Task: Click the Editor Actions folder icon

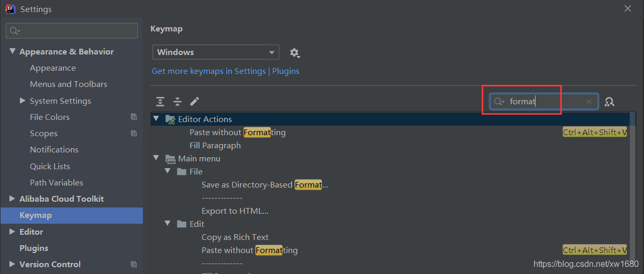Action: [x=170, y=119]
